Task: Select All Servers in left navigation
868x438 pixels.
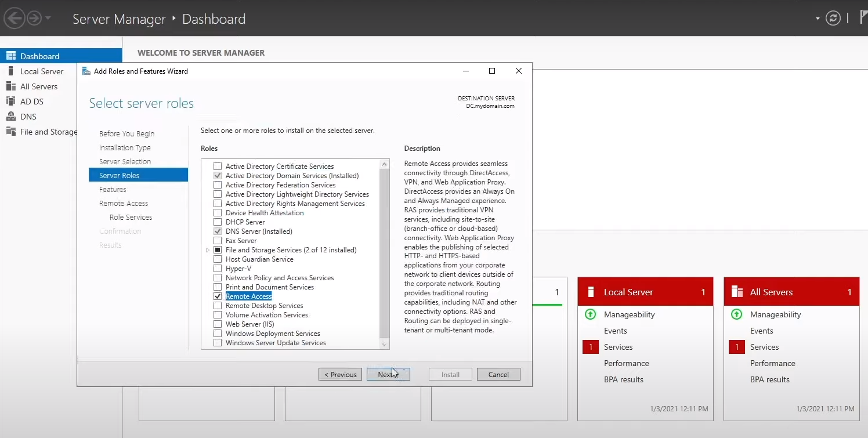Action: 39,86
